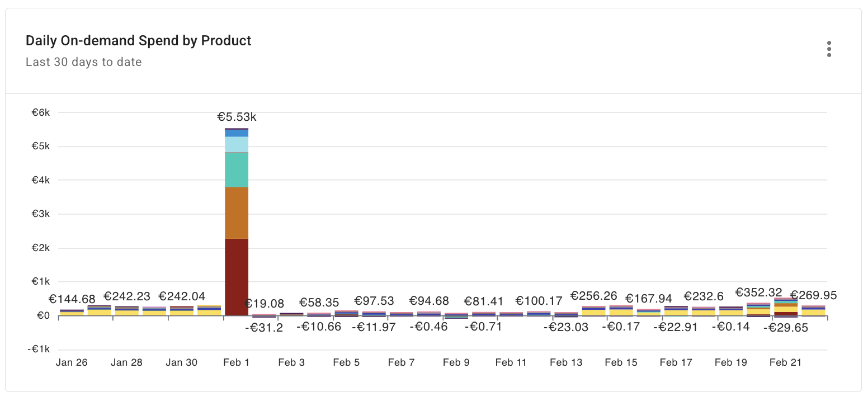This screenshot has height=406, width=868.
Task: Select the orange segment of Feb 1 bar
Action: (237, 213)
